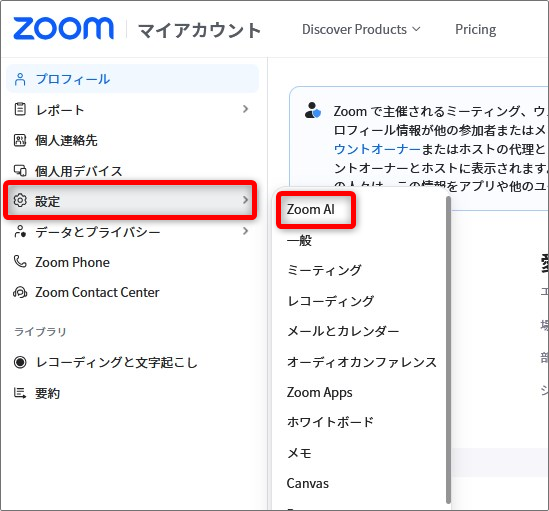The height and width of the screenshot is (511, 549).
Task: Click the レポート clipboard icon
Action: (x=20, y=109)
